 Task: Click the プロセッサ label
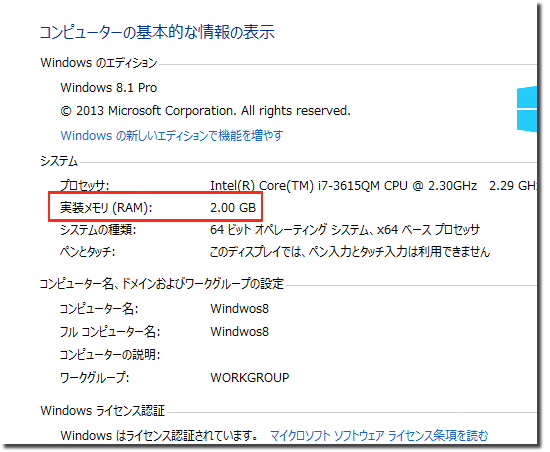(85, 185)
